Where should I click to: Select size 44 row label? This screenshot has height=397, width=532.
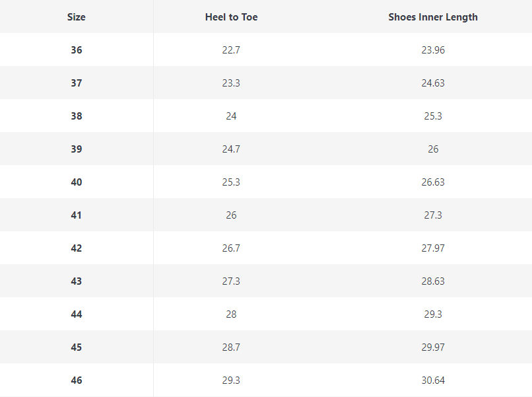tap(77, 314)
